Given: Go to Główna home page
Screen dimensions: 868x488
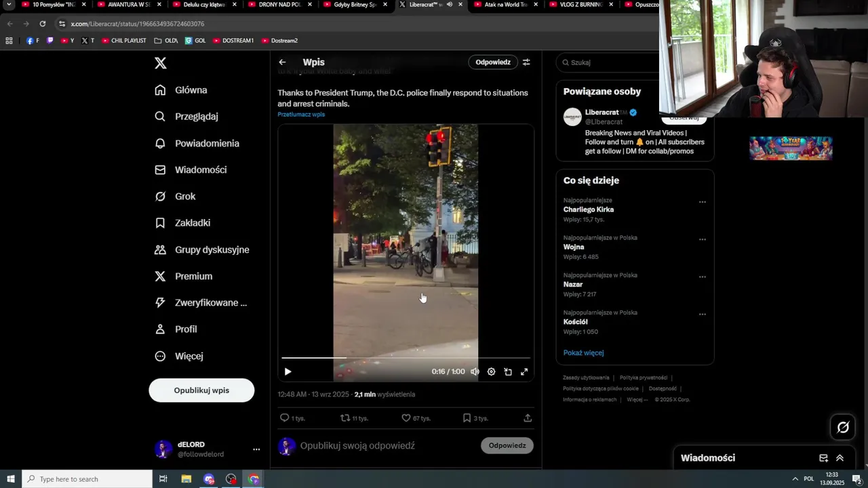Looking at the screenshot, I should 181,90.
